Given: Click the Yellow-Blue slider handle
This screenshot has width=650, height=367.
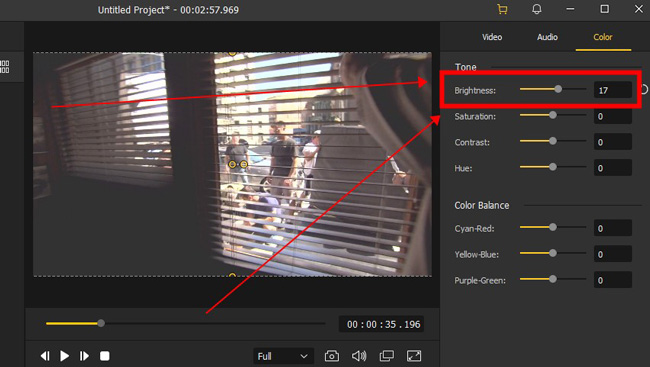Looking at the screenshot, I should pos(553,253).
